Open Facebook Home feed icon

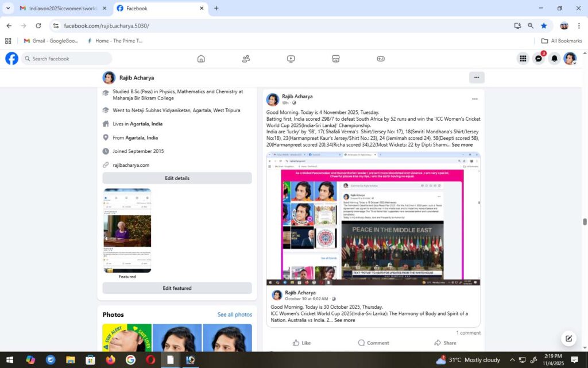point(201,59)
